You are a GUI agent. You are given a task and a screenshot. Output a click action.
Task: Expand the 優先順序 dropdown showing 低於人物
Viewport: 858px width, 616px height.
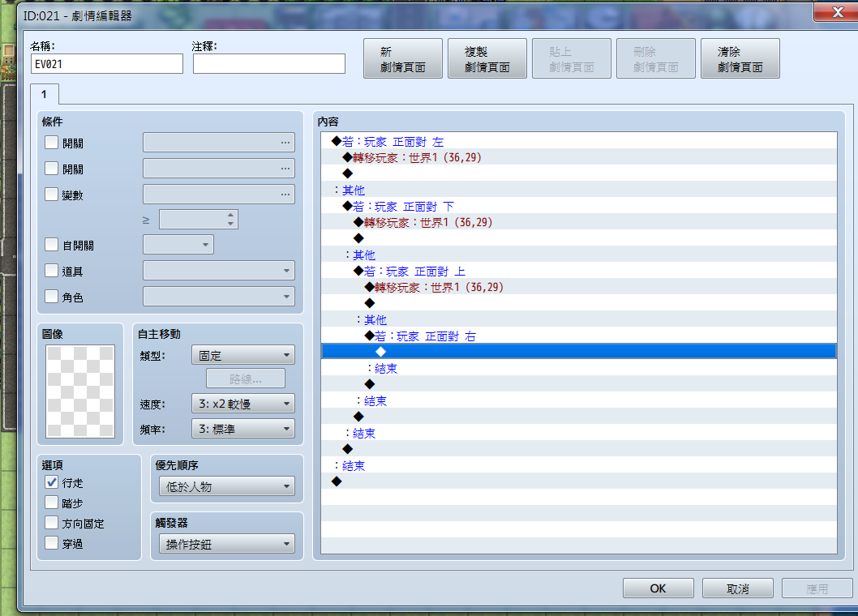click(227, 486)
